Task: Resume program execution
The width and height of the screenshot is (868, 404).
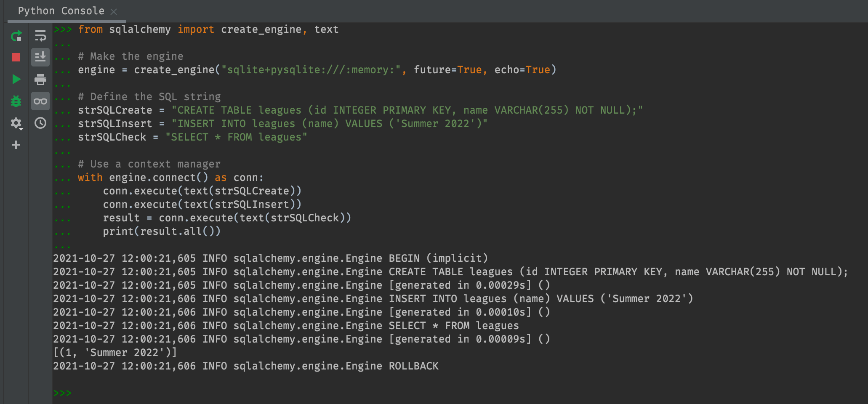Action: pos(16,80)
